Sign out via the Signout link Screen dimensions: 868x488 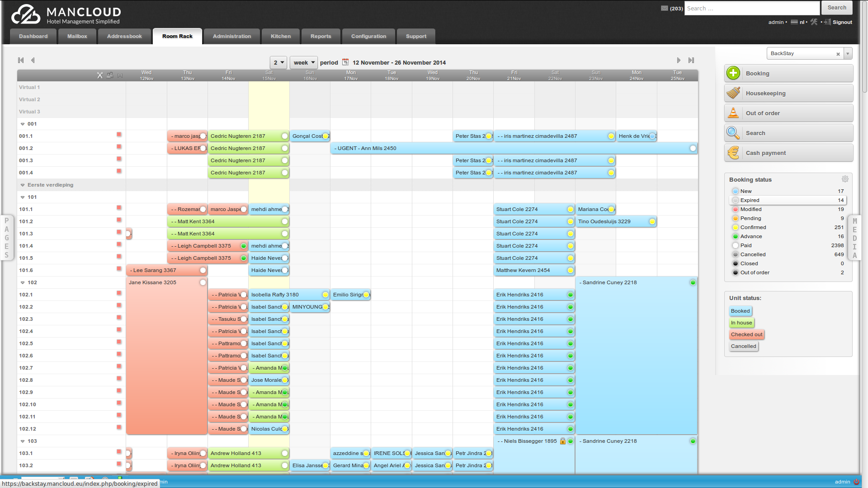841,22
